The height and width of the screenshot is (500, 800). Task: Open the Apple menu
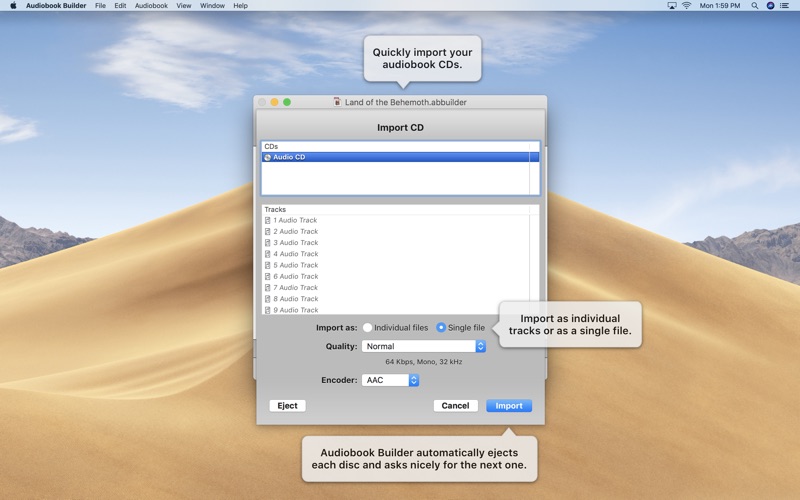[x=13, y=6]
